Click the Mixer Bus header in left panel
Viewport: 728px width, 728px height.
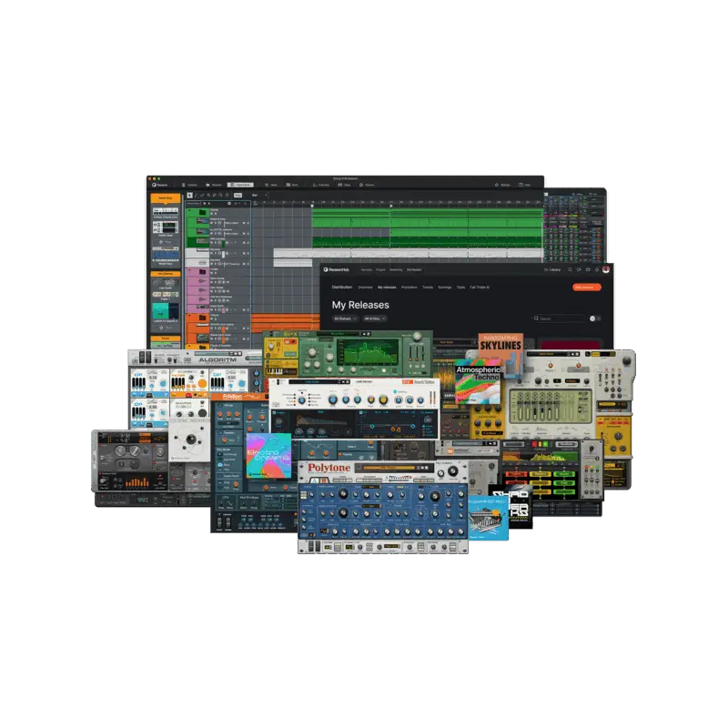click(166, 198)
